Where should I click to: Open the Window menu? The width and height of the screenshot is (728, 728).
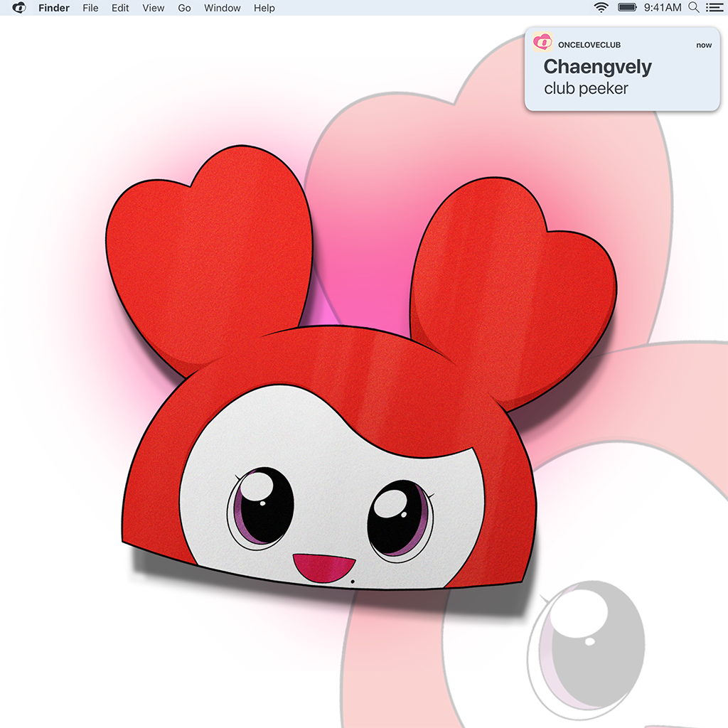pos(221,8)
